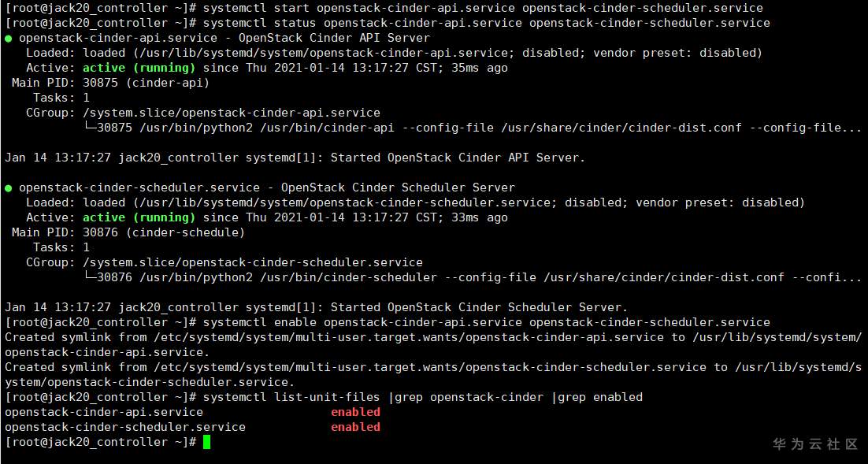868x464 pixels.
Task: Select the red 'enabled' status for openstack-cinder-scheduler.service
Action: [x=355, y=427]
